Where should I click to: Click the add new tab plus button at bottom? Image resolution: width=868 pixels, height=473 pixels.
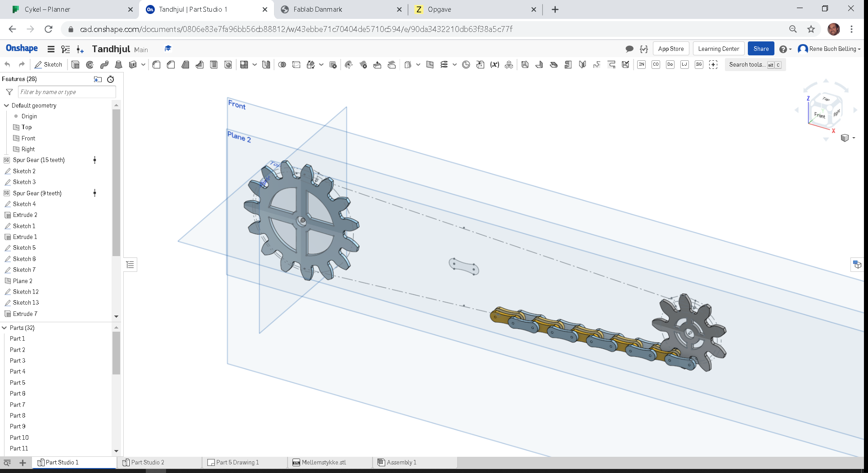click(x=22, y=463)
